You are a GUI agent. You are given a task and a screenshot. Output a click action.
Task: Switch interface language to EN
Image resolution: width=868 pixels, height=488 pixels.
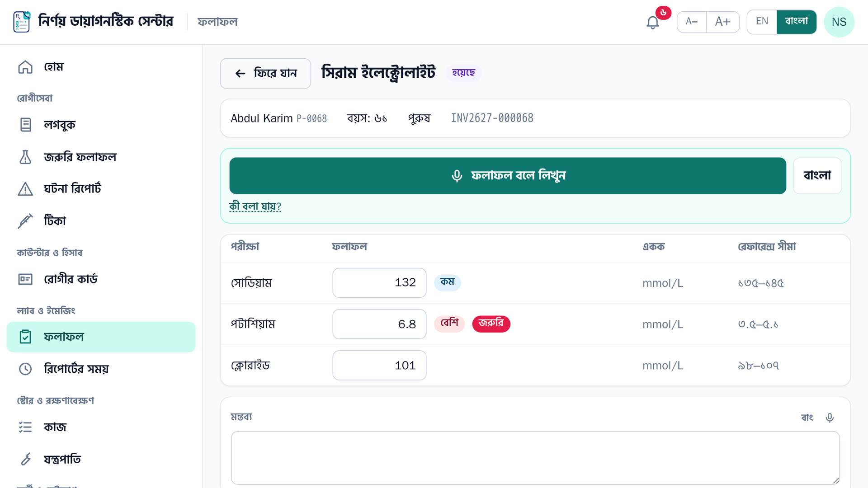[x=762, y=22]
